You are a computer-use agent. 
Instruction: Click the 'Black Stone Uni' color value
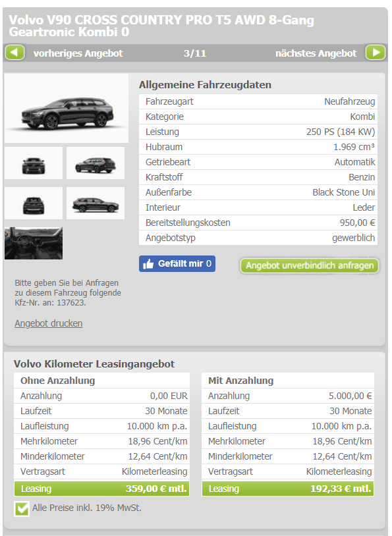tap(344, 192)
